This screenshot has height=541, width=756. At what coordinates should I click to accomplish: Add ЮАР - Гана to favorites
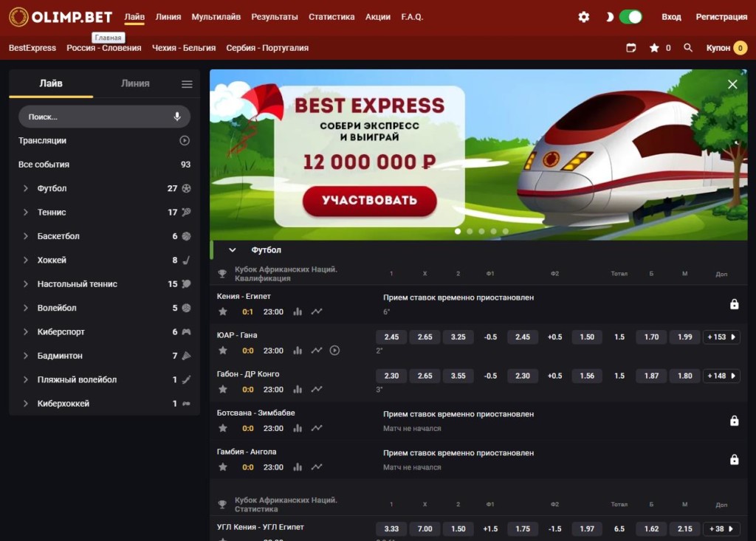click(x=223, y=351)
